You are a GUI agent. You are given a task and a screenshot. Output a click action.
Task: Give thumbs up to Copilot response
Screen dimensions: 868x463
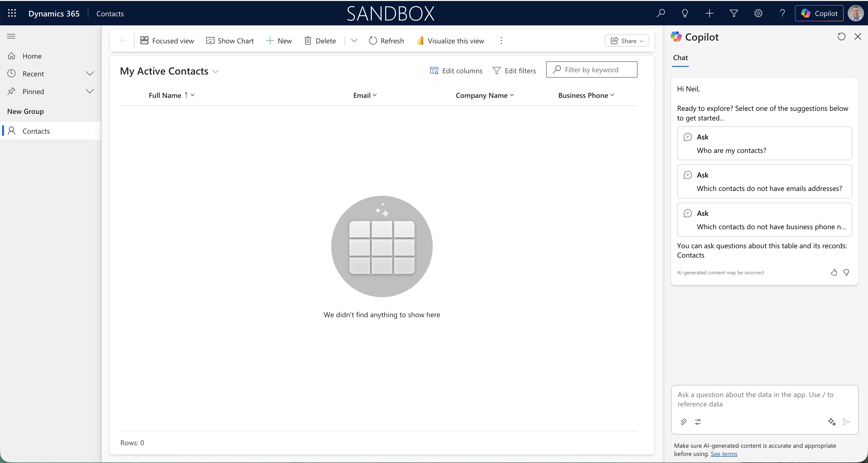tap(834, 272)
